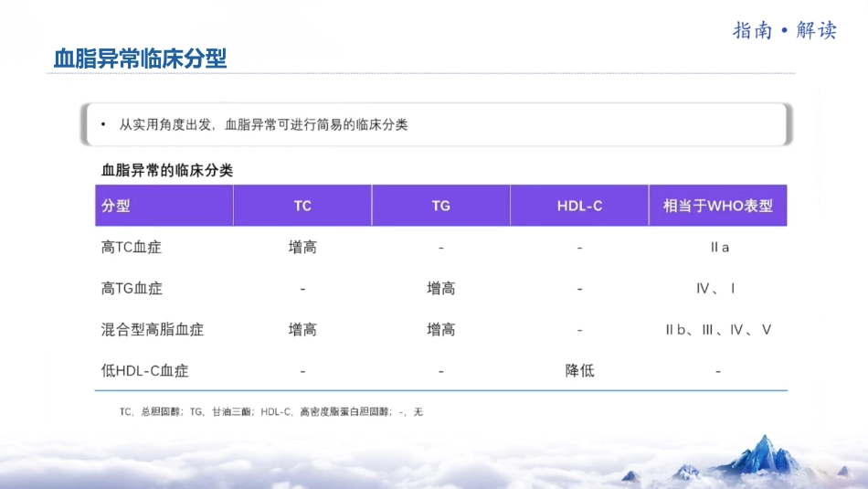Select the 高TG血症 row label
This screenshot has width=868, height=489.
(132, 289)
